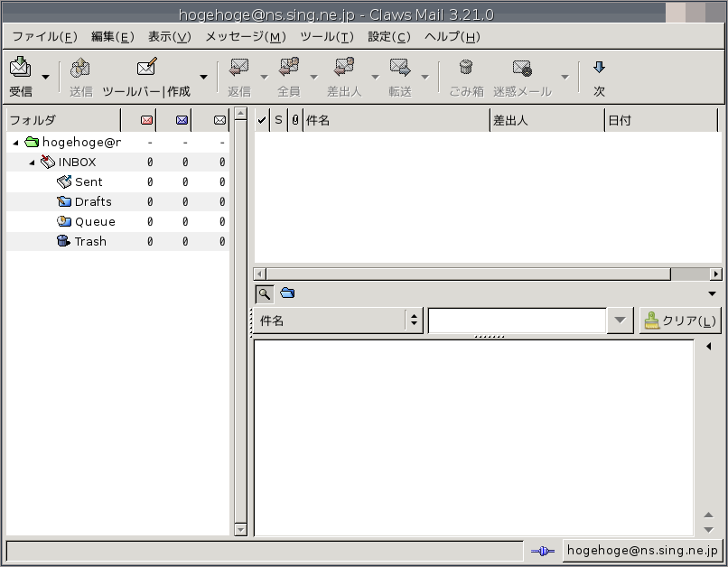Sort by 件名 column header
Screen dimensions: 728x567
pyautogui.click(x=397, y=120)
